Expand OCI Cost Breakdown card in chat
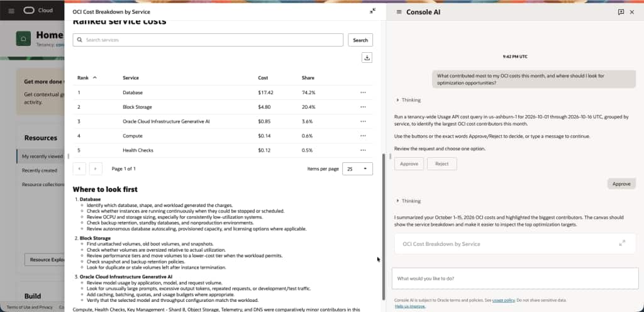 pyautogui.click(x=622, y=243)
